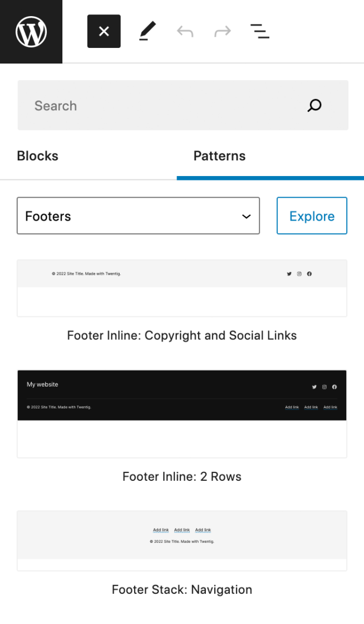The height and width of the screenshot is (624, 364).
Task: Click the Redo arrow
Action: pyautogui.click(x=223, y=31)
